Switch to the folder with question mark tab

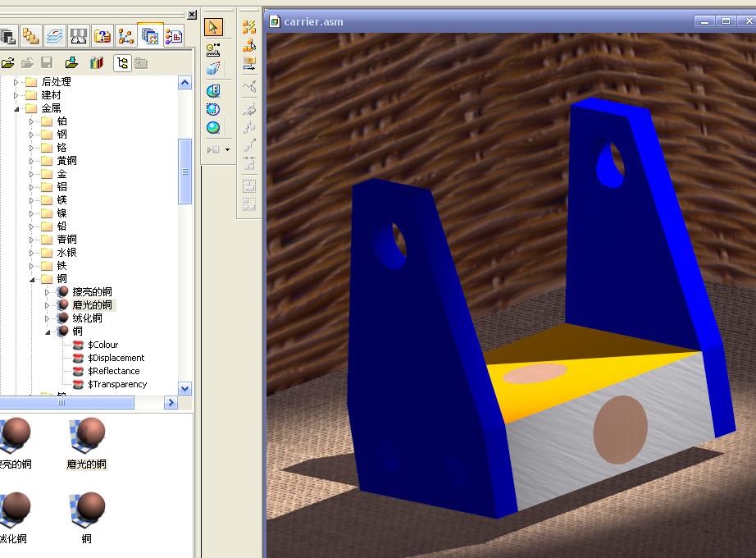click(102, 36)
